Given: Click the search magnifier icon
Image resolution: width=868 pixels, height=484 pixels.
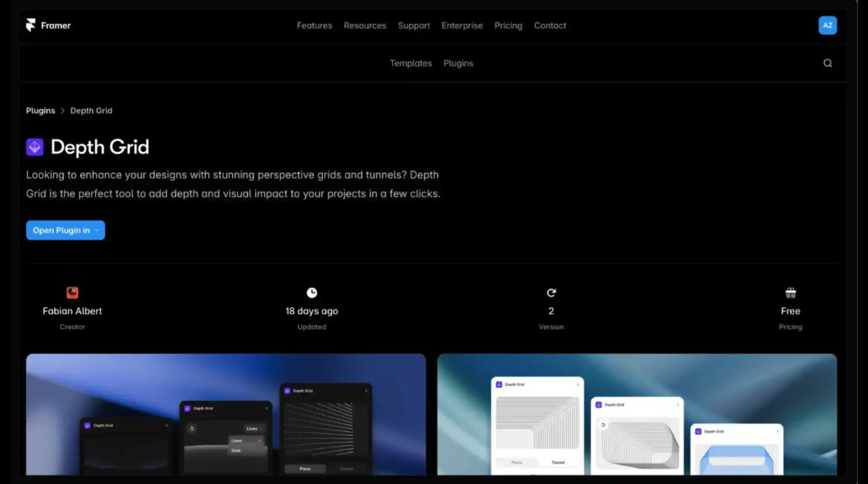Looking at the screenshot, I should 827,63.
